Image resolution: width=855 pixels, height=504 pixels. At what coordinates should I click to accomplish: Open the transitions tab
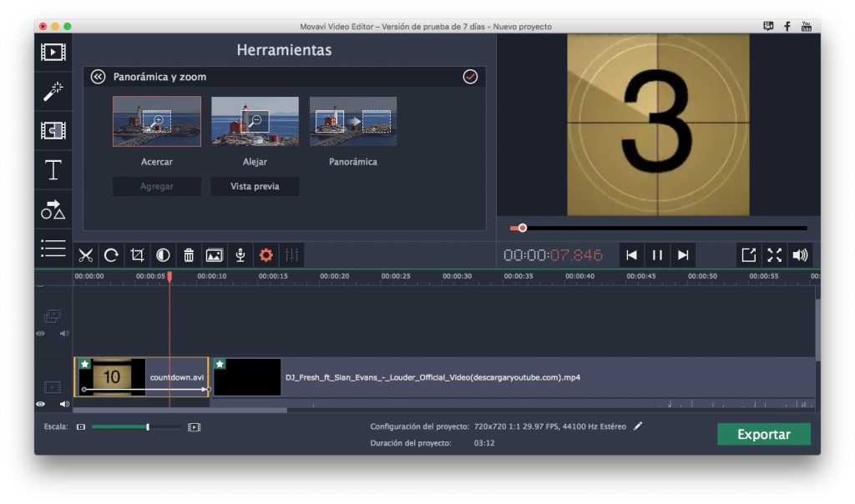point(53,131)
